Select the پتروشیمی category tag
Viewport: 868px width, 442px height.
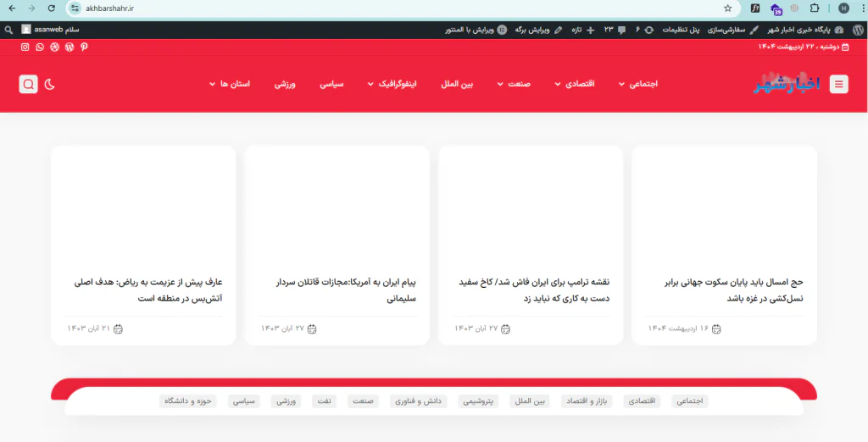point(478,401)
